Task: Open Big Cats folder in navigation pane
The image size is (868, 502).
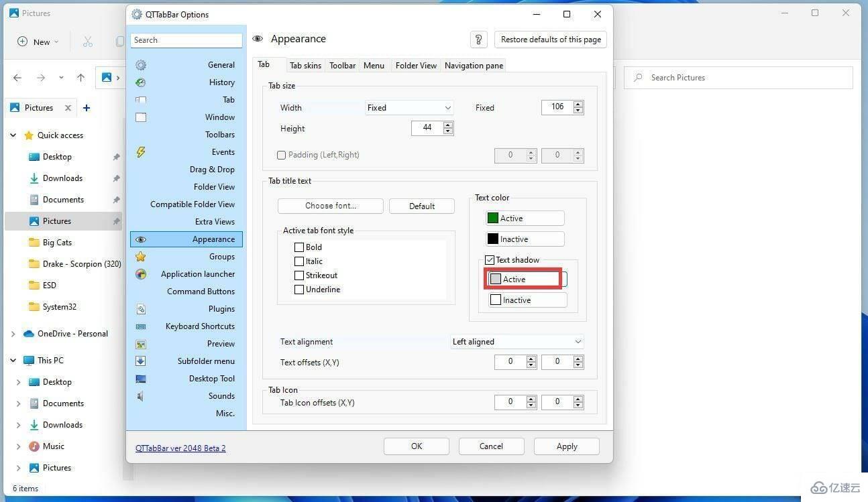Action: point(57,243)
